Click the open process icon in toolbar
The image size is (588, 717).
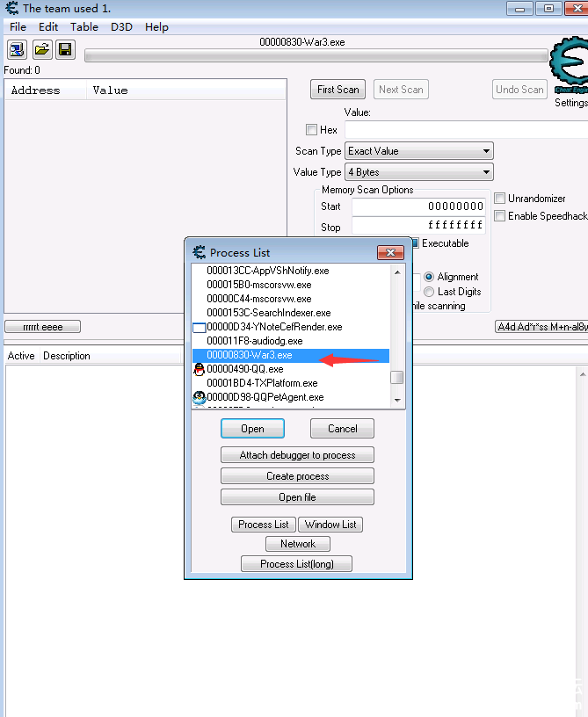(18, 50)
